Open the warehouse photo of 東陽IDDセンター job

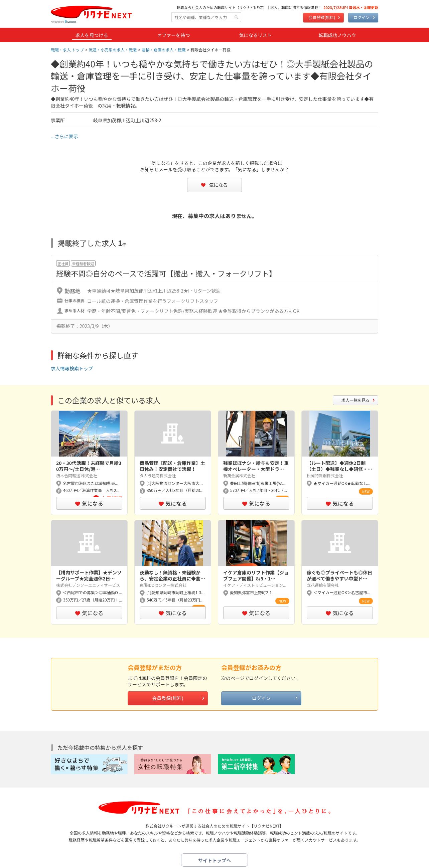click(172, 543)
